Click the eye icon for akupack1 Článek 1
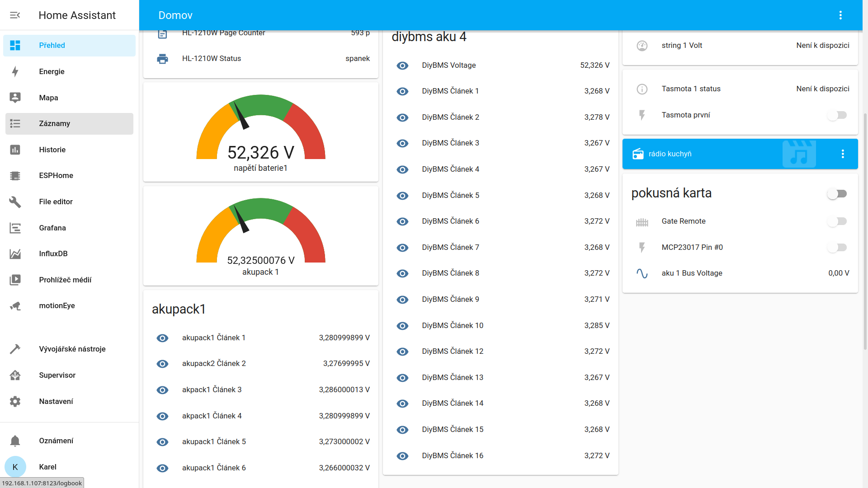 (x=162, y=338)
